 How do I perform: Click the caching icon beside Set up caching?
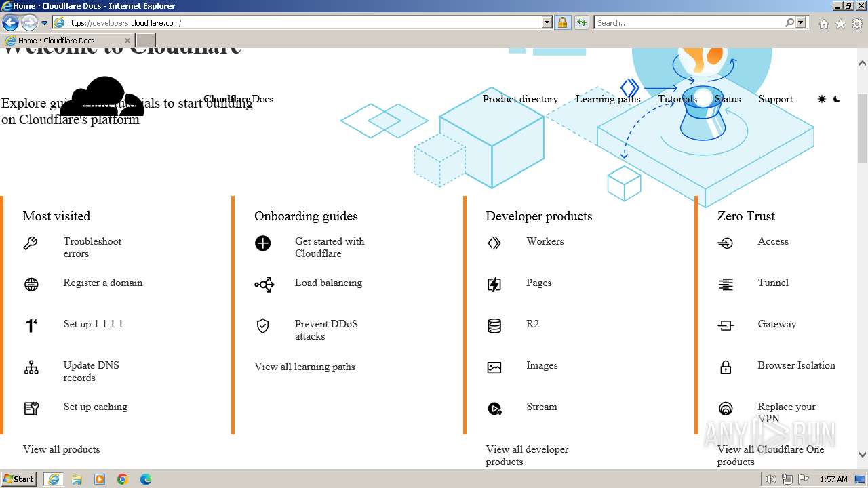31,409
